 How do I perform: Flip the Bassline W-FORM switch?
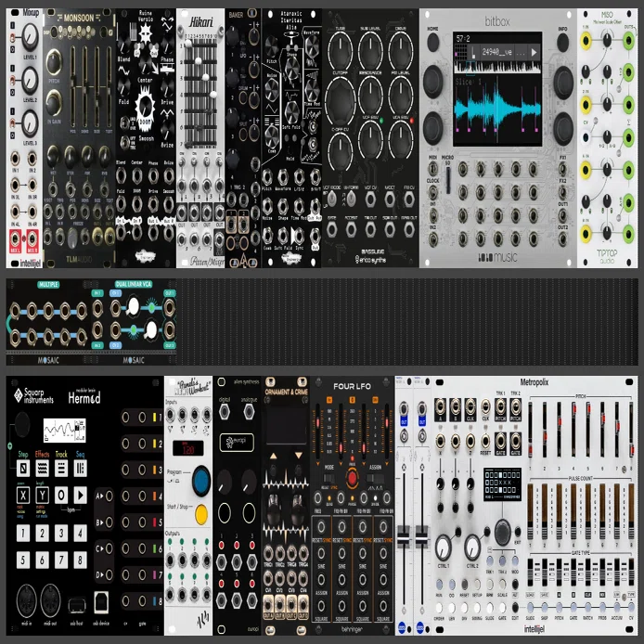pos(351,200)
